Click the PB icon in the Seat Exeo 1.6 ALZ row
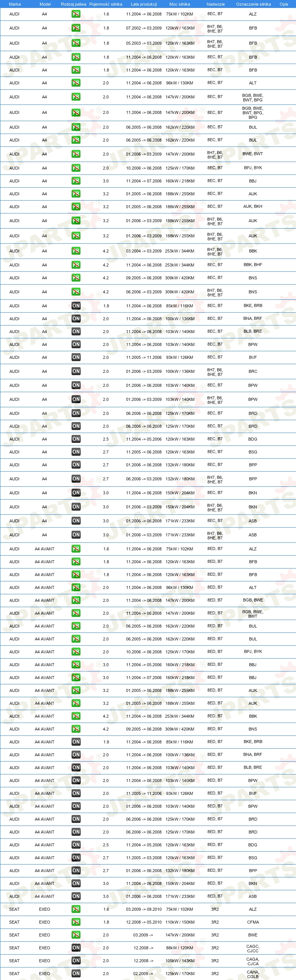296x980 pixels. click(76, 909)
